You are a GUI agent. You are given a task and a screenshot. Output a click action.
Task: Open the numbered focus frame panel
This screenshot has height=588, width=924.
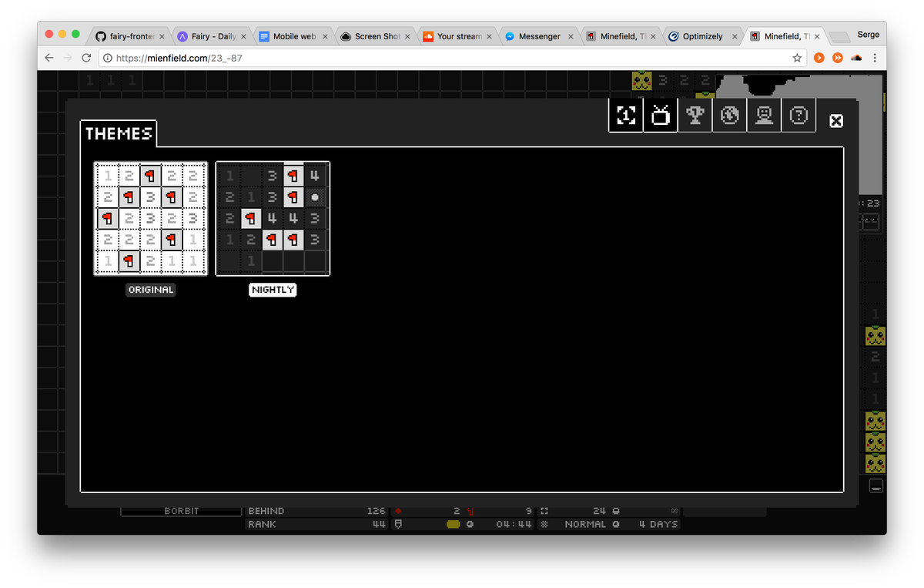[626, 116]
